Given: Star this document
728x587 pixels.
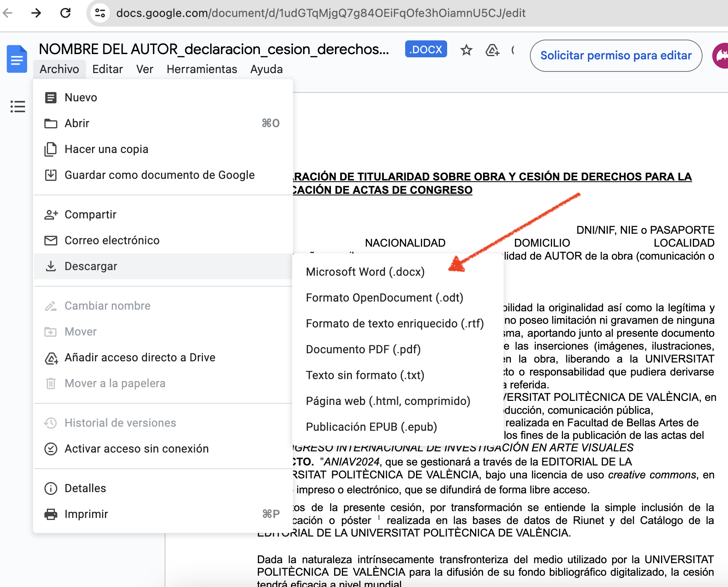Looking at the screenshot, I should click(x=467, y=50).
